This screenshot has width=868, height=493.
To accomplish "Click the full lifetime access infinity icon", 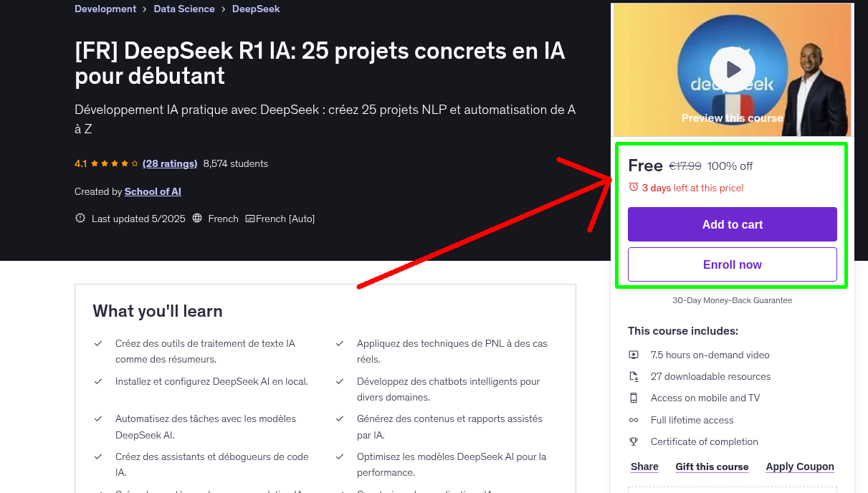I will click(x=634, y=420).
